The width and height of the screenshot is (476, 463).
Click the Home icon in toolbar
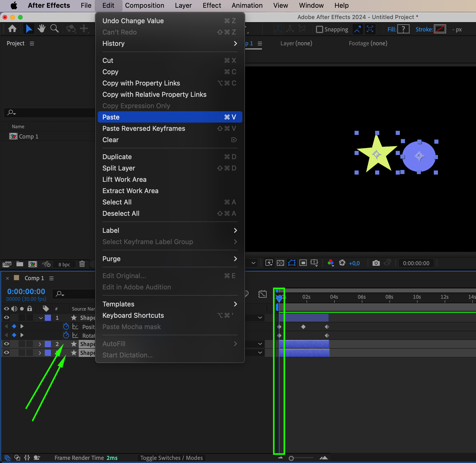[12, 29]
